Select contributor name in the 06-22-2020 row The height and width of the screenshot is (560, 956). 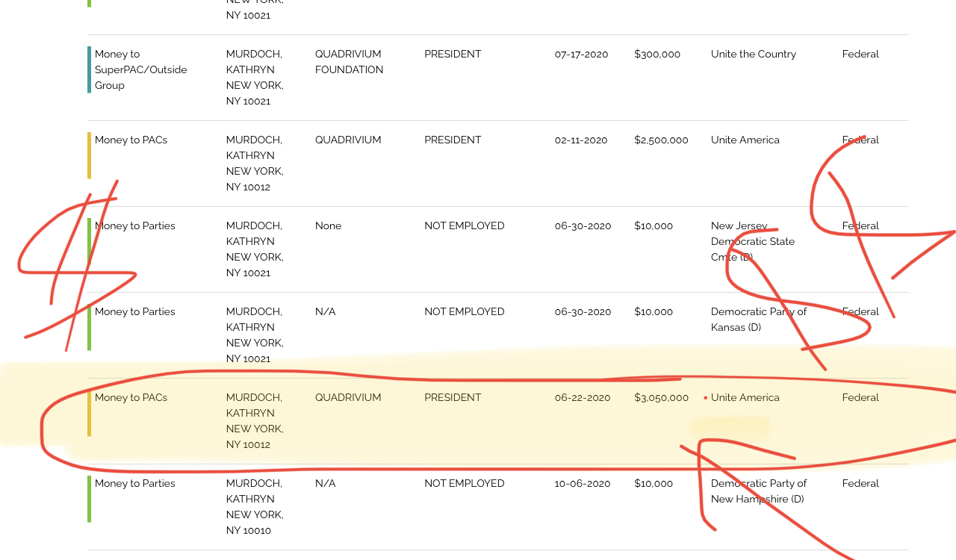pyautogui.click(x=254, y=405)
